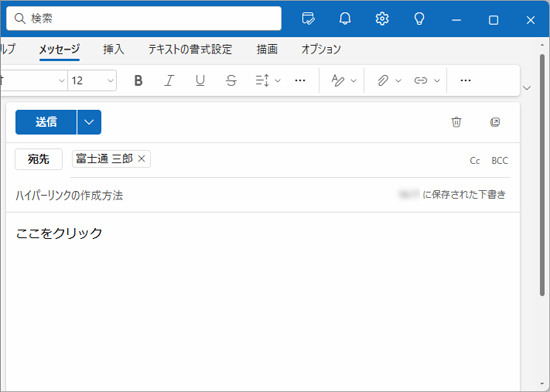Click the line spacing icon
The height and width of the screenshot is (392, 550).
[x=262, y=81]
